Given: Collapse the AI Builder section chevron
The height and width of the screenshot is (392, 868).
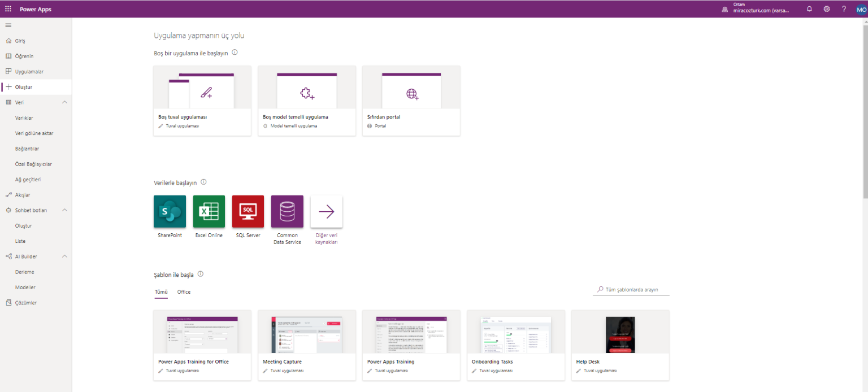Looking at the screenshot, I should [64, 256].
